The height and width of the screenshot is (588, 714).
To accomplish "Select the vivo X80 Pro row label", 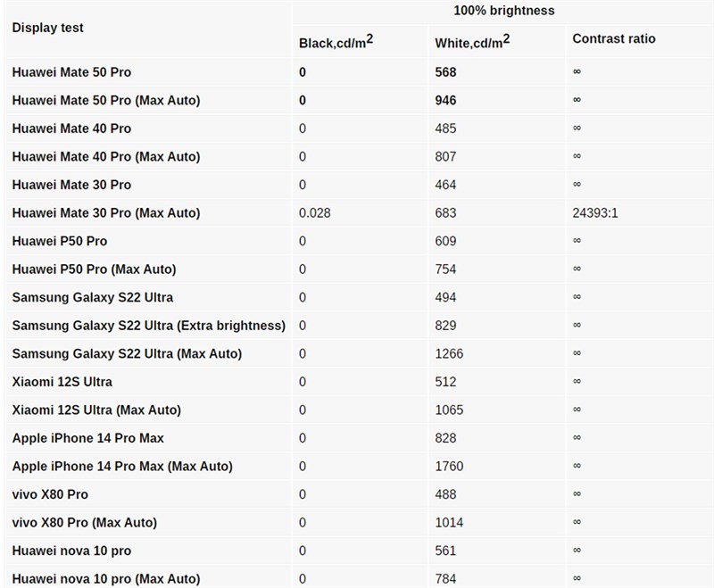I will 50,494.
